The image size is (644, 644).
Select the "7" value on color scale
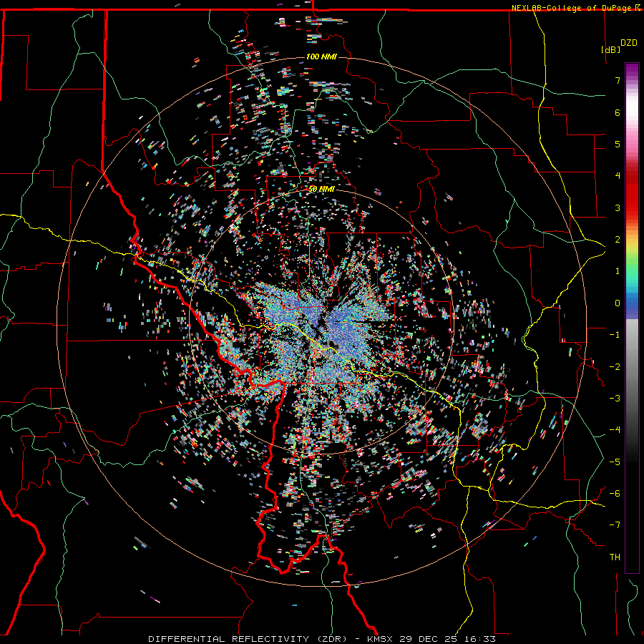pos(618,80)
